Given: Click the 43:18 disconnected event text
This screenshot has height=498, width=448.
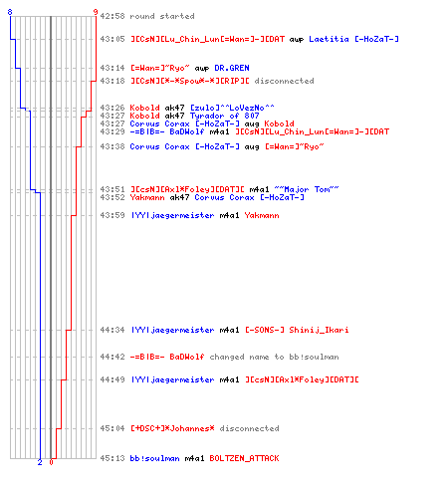Looking at the screenshot, I should [284, 81].
